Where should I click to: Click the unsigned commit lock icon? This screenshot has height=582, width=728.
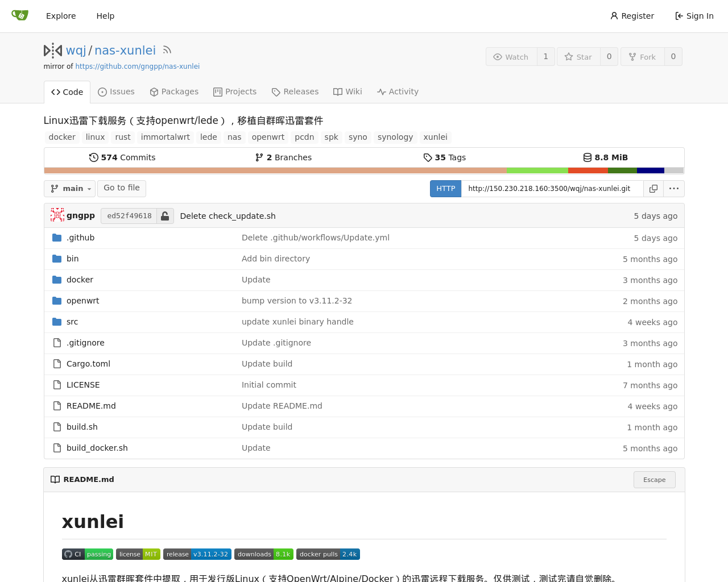pyautogui.click(x=165, y=216)
